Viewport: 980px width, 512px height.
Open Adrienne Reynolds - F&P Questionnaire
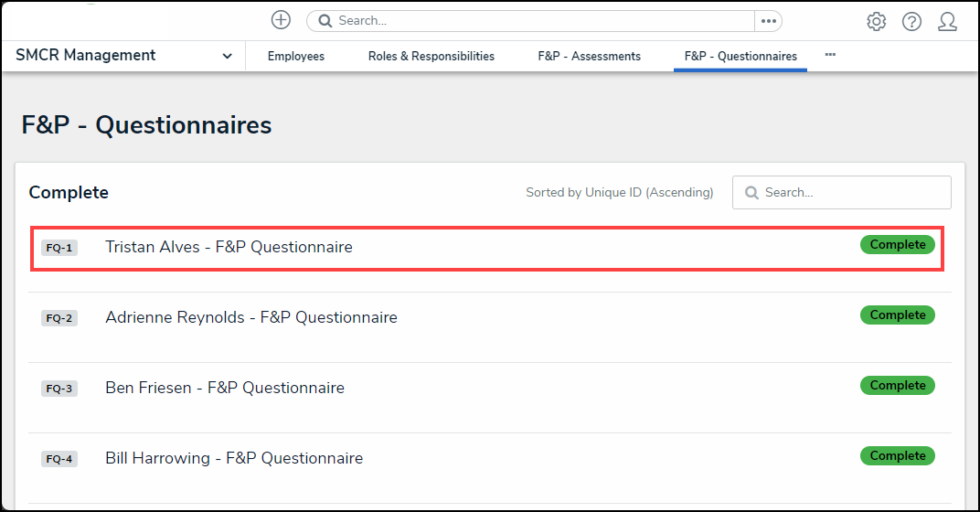click(x=251, y=317)
